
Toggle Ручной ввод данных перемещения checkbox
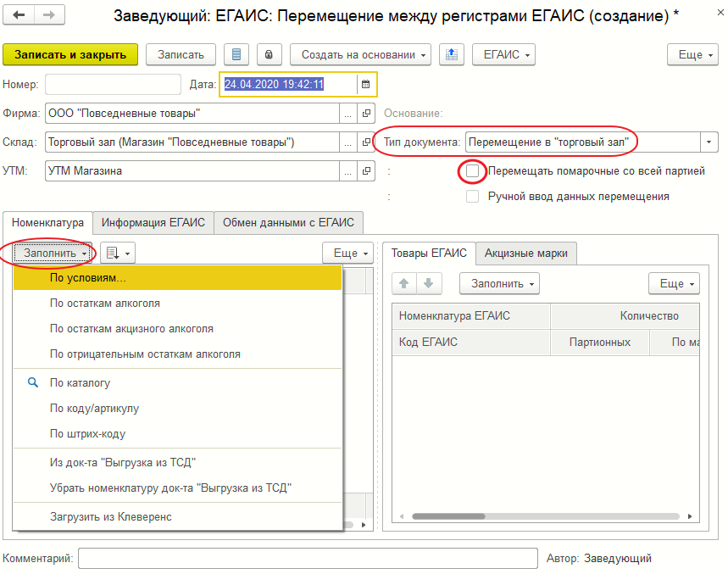(x=473, y=197)
